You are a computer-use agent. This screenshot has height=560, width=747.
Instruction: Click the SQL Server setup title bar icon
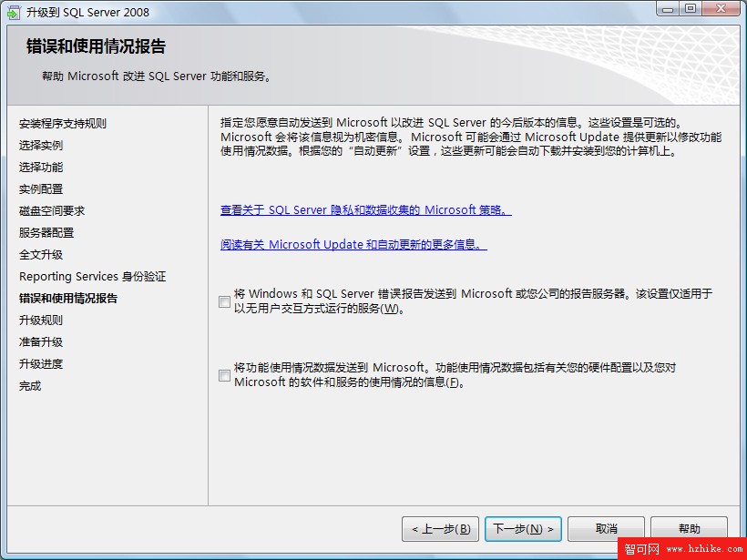[x=15, y=12]
